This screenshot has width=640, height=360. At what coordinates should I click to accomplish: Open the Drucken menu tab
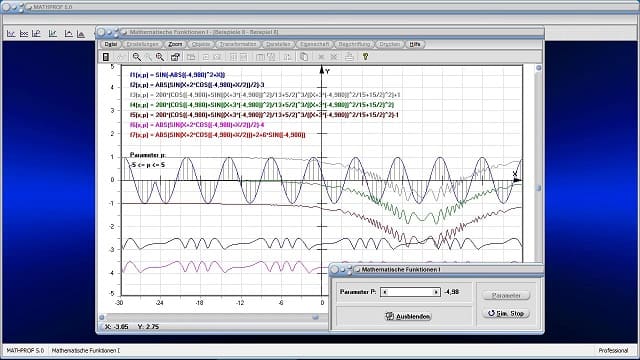click(x=389, y=44)
